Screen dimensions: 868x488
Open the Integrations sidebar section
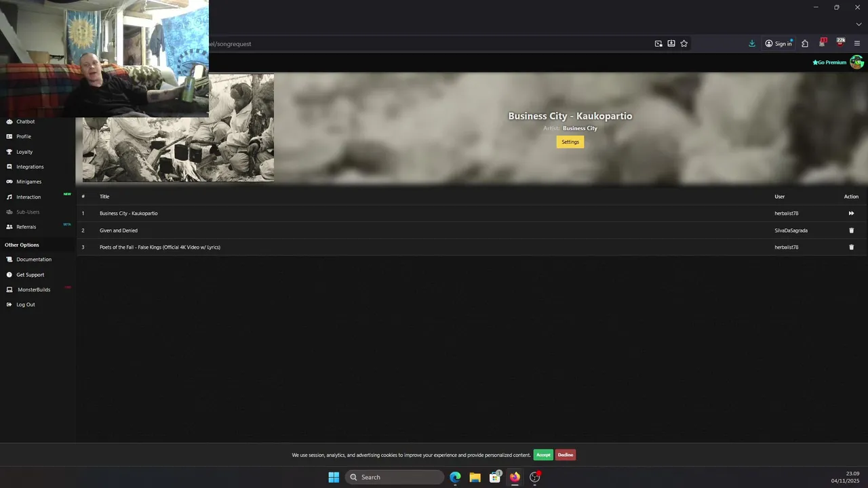(x=30, y=167)
